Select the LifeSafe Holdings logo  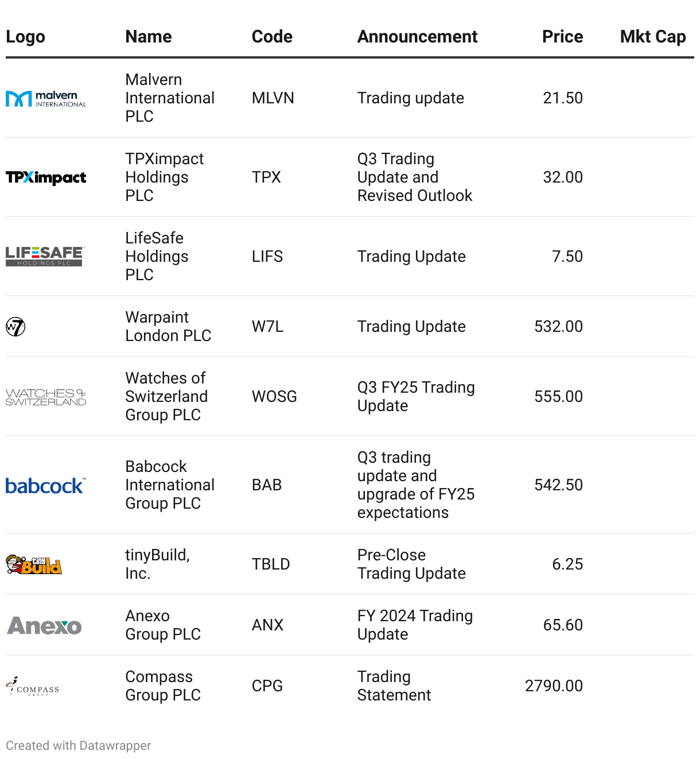click(45, 256)
